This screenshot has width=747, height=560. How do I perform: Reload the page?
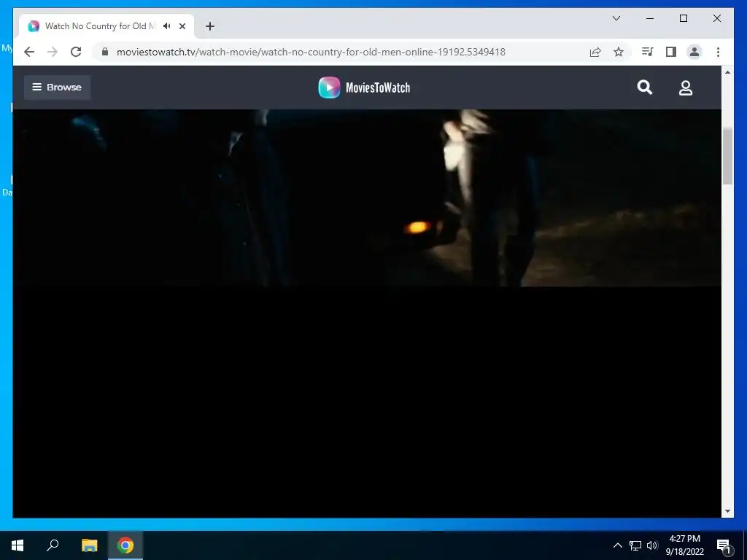tap(76, 52)
